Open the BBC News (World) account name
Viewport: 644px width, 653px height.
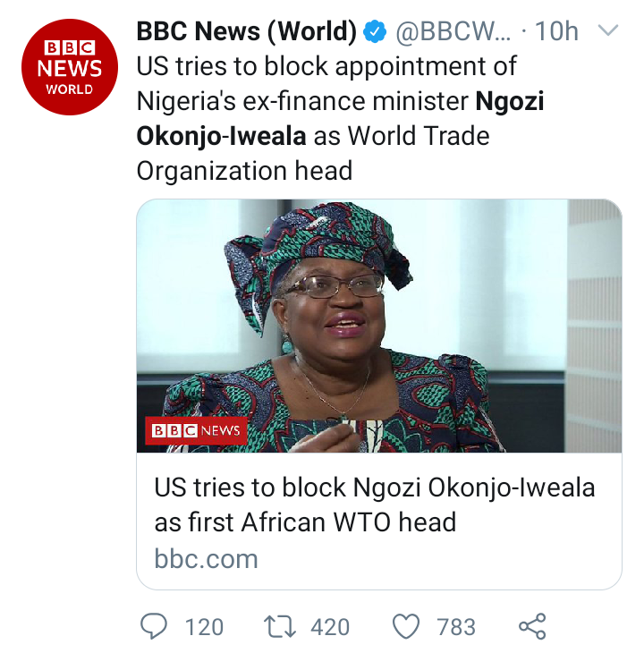pos(247,32)
